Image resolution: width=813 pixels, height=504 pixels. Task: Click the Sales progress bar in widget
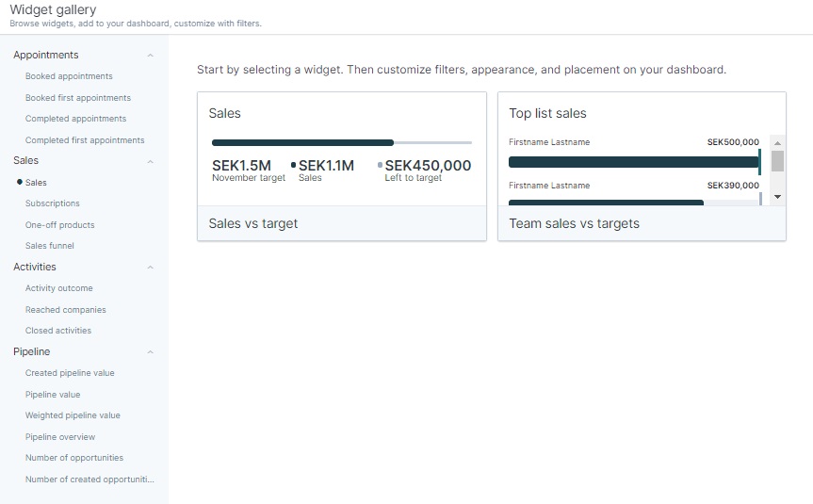click(342, 142)
